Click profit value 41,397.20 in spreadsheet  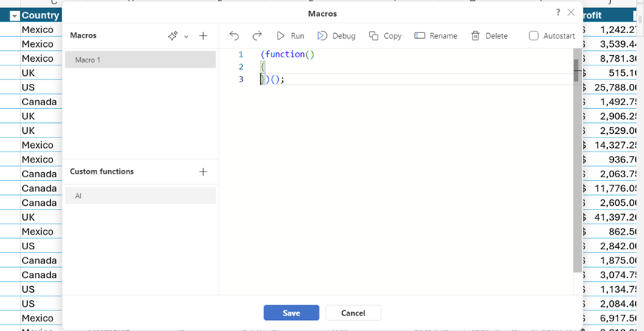tap(615, 217)
